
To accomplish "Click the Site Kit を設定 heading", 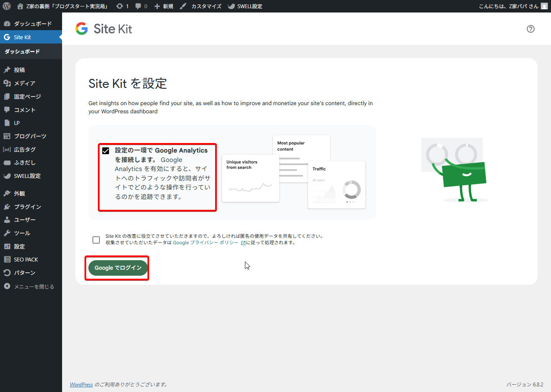I will pyautogui.click(x=128, y=84).
